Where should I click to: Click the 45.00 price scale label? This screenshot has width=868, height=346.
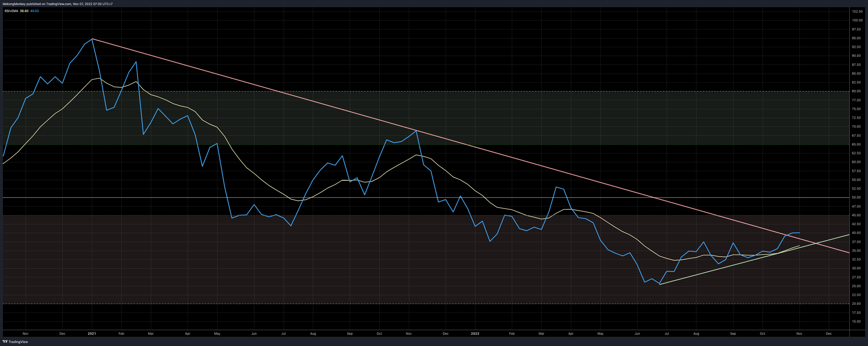pos(856,215)
